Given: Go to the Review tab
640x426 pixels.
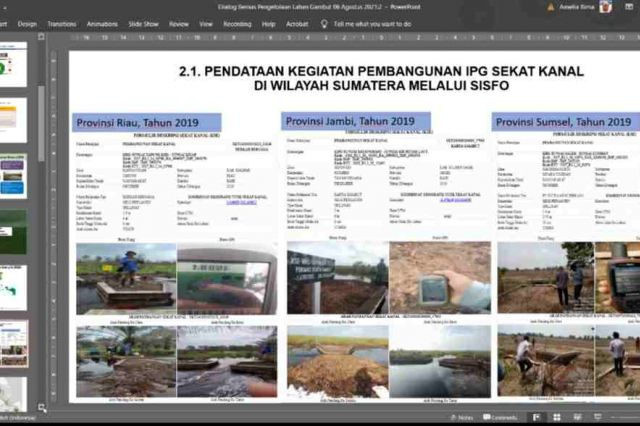Looking at the screenshot, I should (179, 24).
